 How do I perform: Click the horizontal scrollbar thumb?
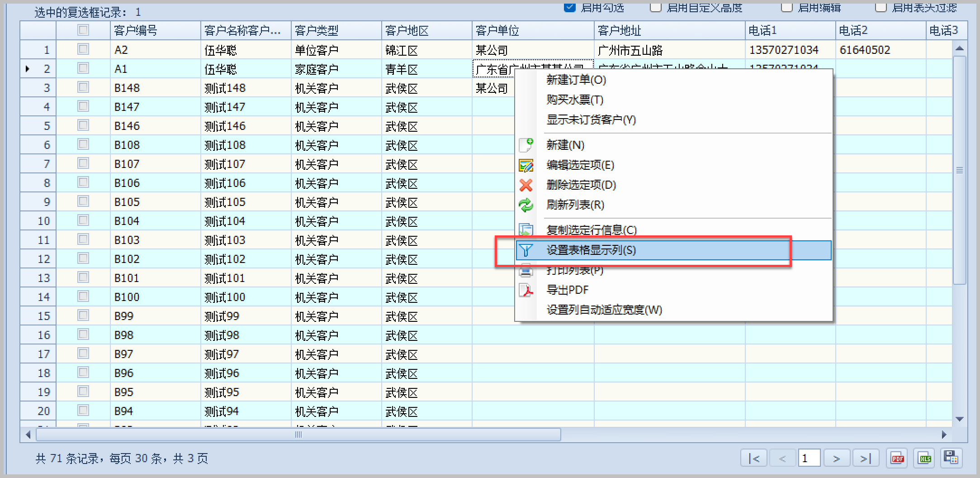[298, 435]
